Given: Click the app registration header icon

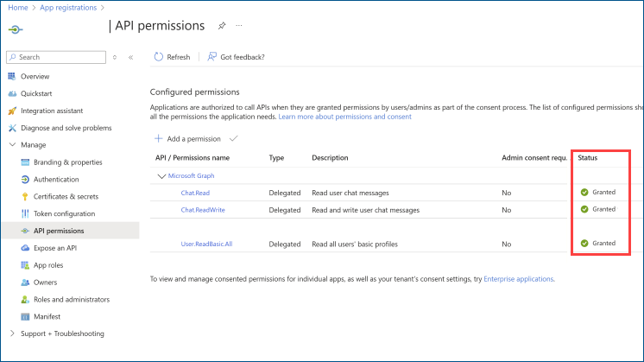Looking at the screenshot, I should coord(16,29).
